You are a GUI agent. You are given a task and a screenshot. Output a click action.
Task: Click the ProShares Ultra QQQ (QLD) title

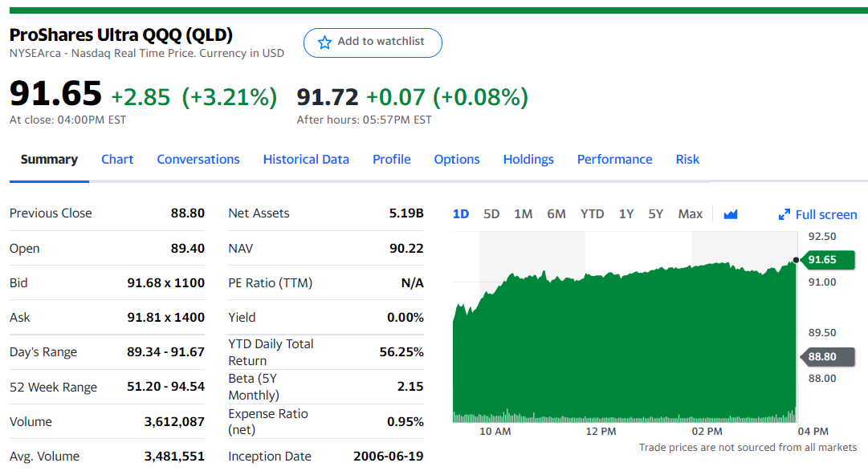(x=121, y=35)
